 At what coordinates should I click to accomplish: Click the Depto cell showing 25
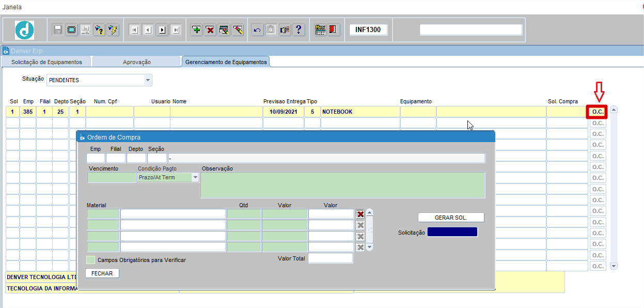(60, 112)
